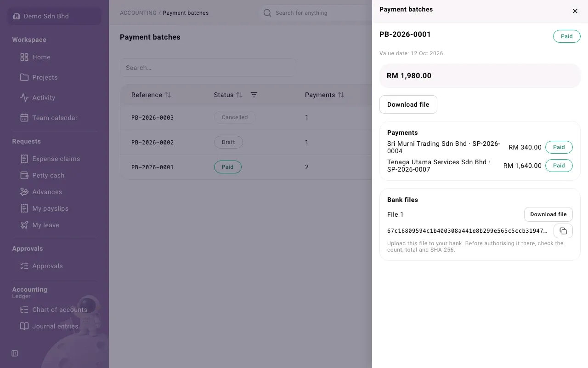Click the payment batches Search… input
This screenshot has height=368, width=588.
click(208, 68)
